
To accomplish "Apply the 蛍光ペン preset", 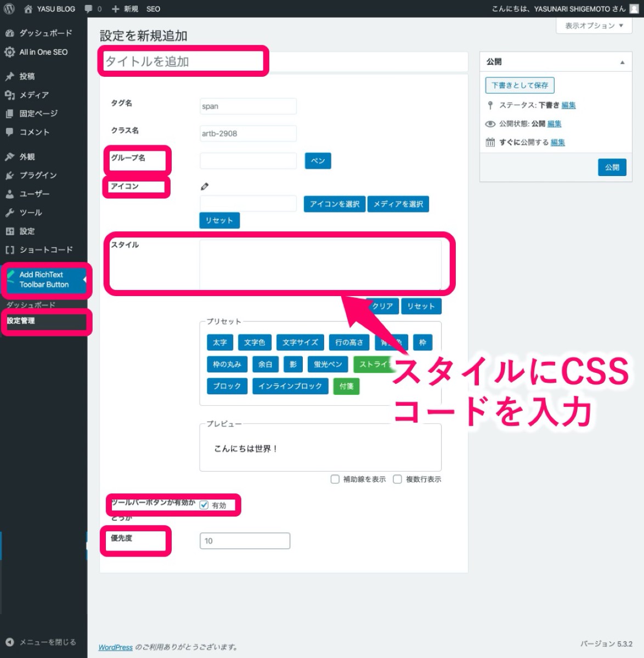I will (327, 364).
